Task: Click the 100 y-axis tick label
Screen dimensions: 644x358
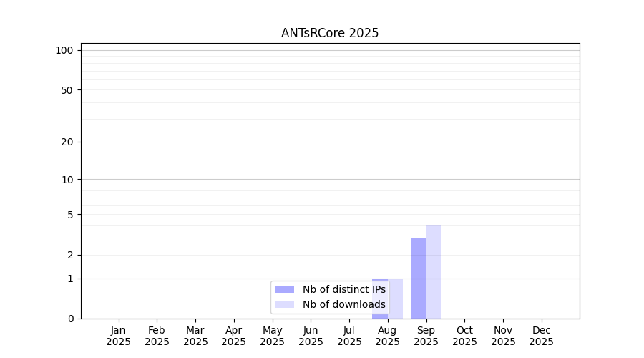Action: (64, 51)
